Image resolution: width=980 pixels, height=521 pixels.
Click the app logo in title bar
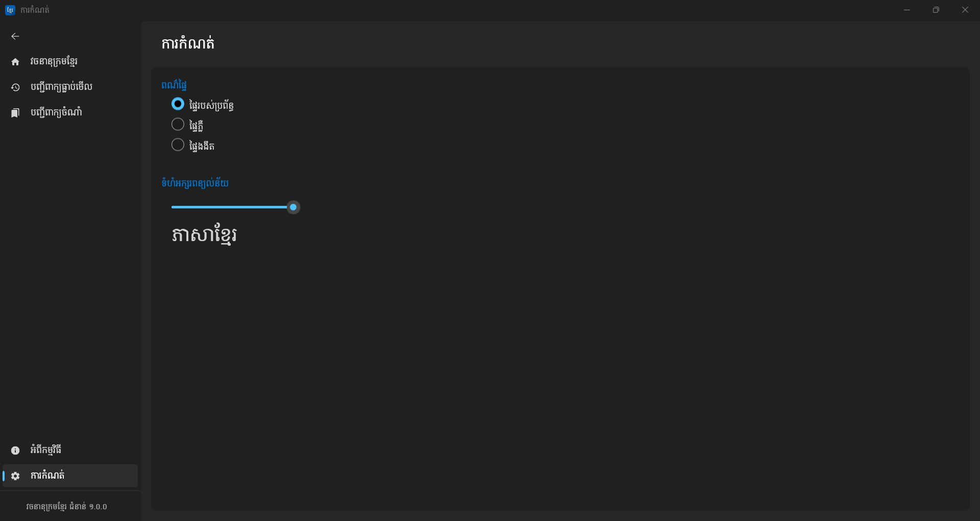[x=10, y=10]
